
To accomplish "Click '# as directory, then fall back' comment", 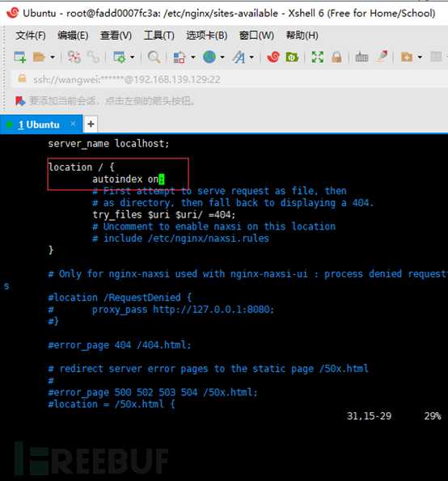I will click(x=233, y=203).
